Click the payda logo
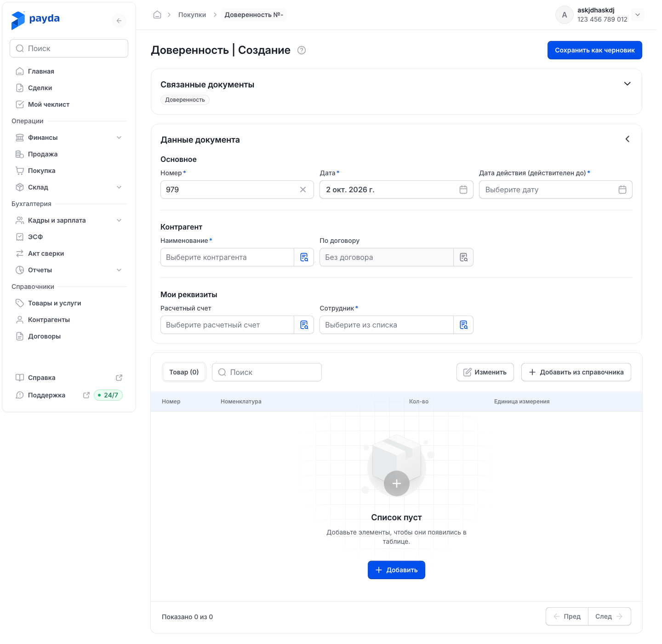This screenshot has height=644, width=662. (35, 19)
